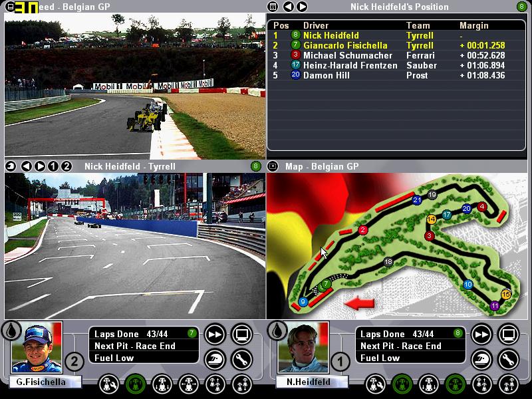The width and height of the screenshot is (532, 399).
Task: Click the Margin column header
Action: 474,25
